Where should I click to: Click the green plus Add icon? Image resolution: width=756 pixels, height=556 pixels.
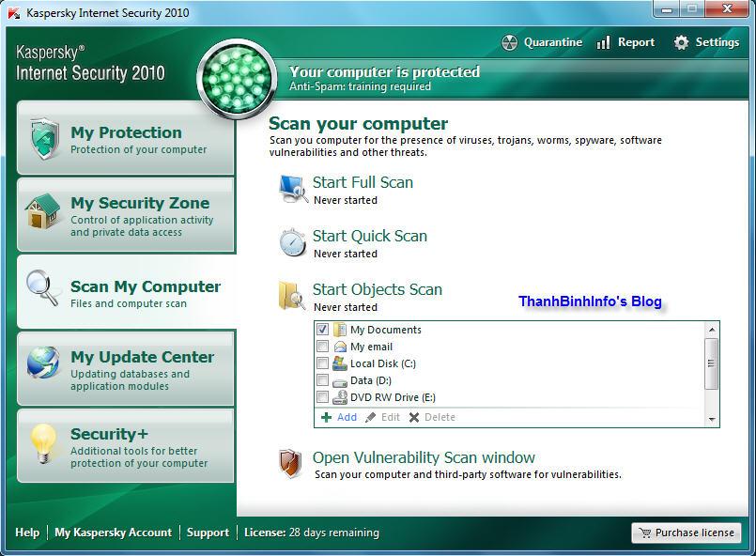pyautogui.click(x=327, y=417)
